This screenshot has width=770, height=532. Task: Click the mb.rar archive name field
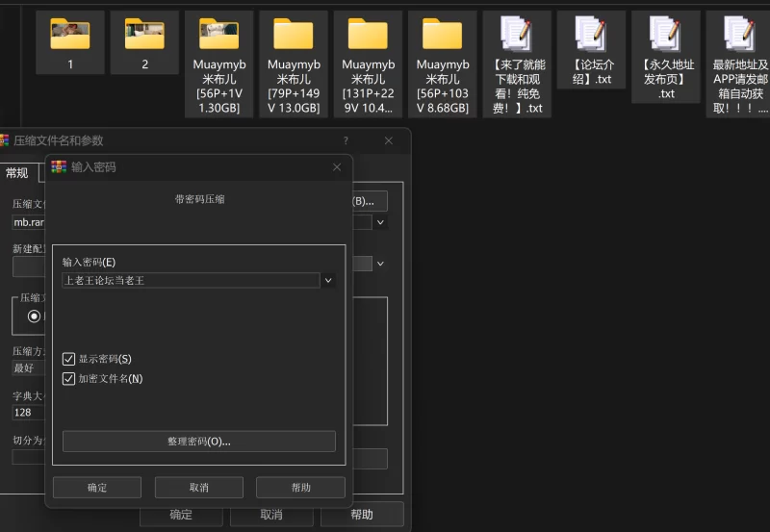pos(29,222)
